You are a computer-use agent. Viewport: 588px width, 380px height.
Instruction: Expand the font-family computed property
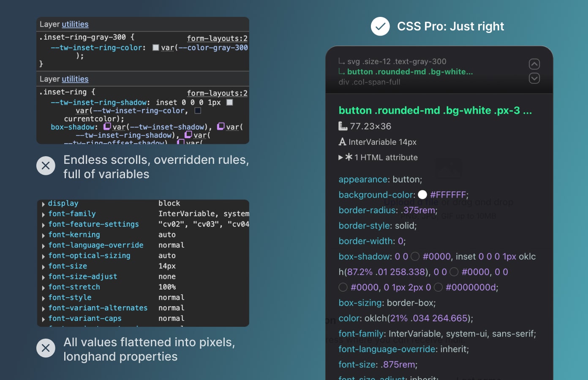point(44,214)
